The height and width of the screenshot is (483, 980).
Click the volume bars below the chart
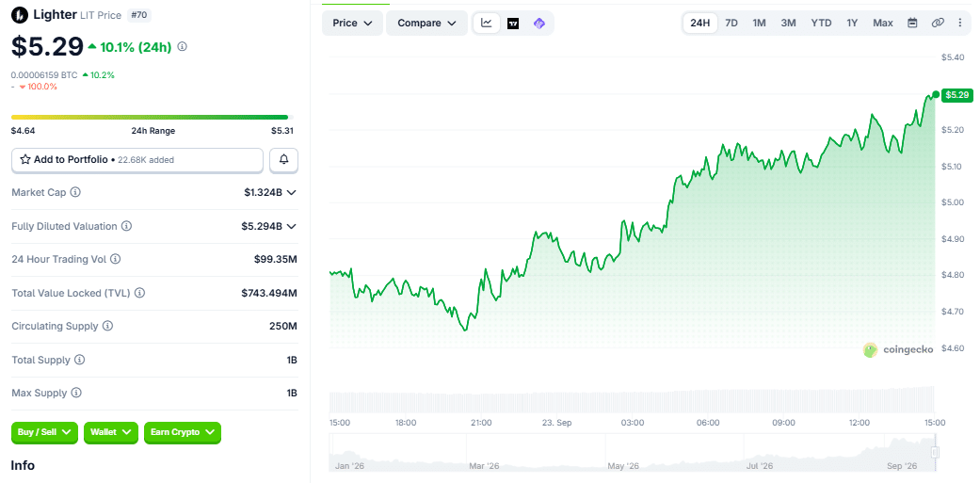point(633,399)
